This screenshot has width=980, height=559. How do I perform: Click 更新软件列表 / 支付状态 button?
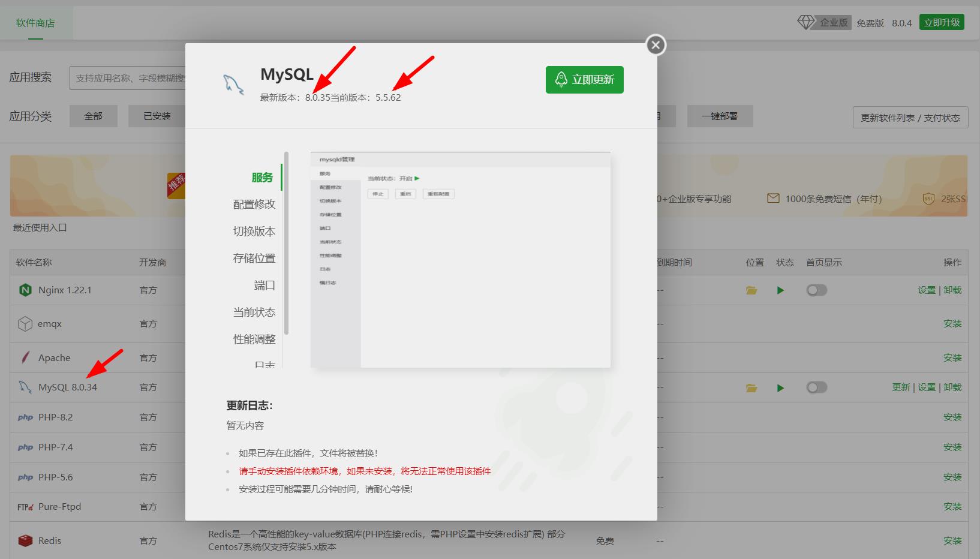[x=910, y=118]
